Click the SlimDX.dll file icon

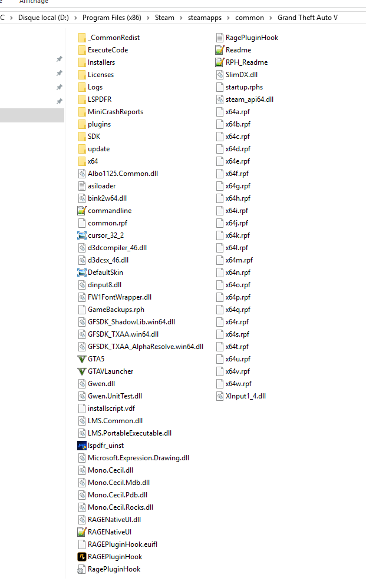[x=220, y=75]
